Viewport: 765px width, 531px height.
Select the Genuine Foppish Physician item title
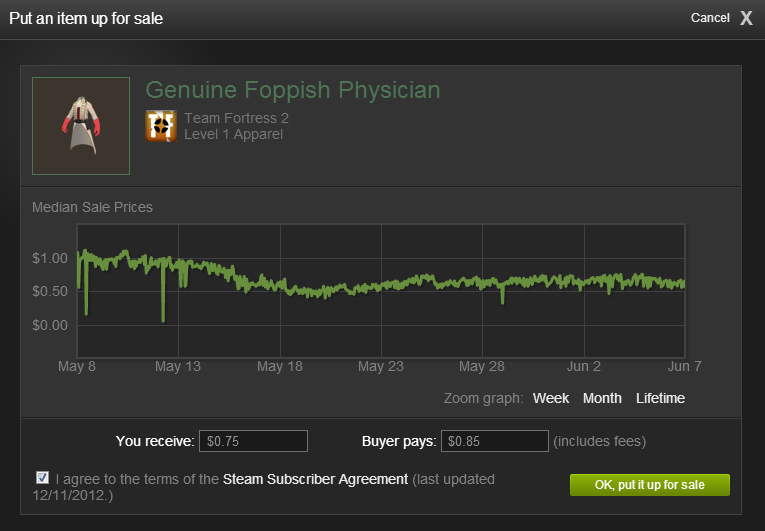pos(293,90)
